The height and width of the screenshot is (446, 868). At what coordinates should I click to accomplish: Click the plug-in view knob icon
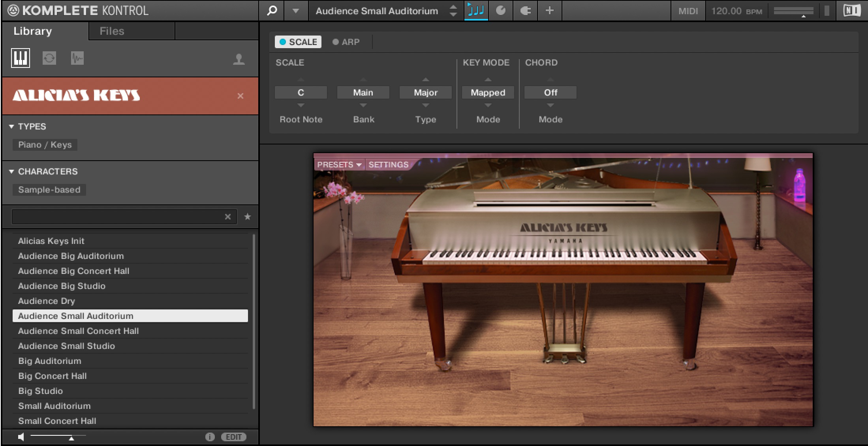[501, 11]
